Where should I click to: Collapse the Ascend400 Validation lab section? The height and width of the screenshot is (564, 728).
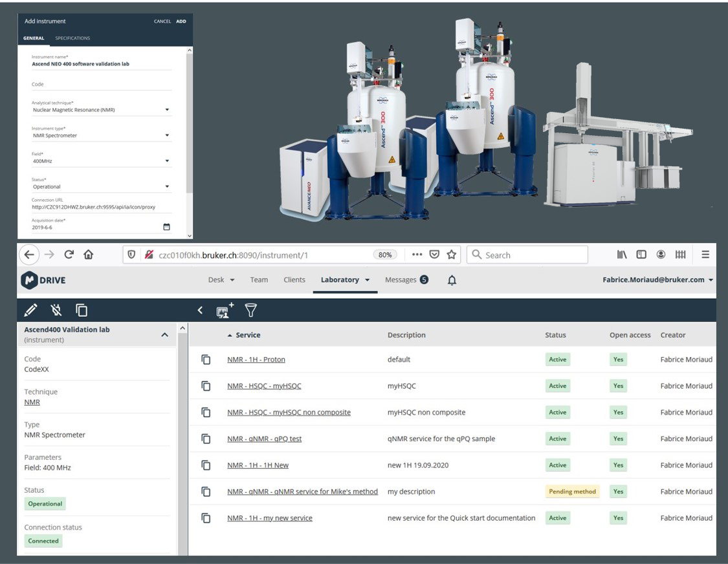coord(164,334)
